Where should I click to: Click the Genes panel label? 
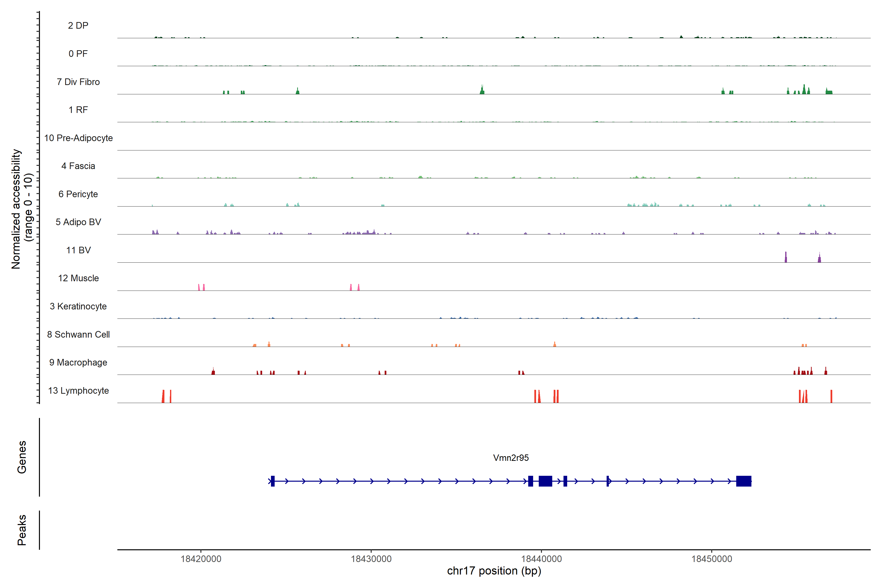coord(22,457)
